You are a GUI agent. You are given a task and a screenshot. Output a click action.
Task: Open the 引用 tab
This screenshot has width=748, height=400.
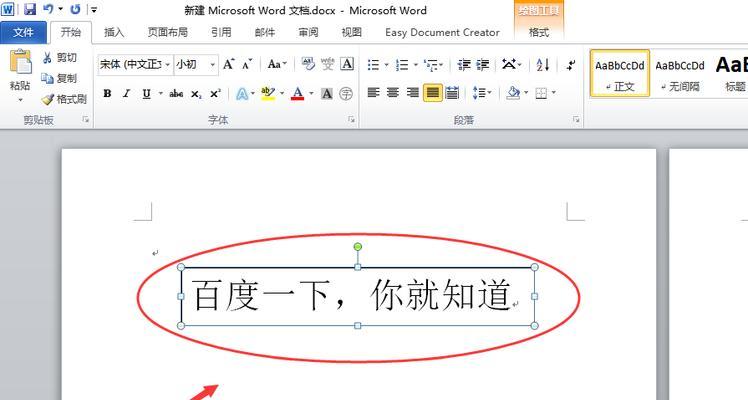pyautogui.click(x=221, y=32)
